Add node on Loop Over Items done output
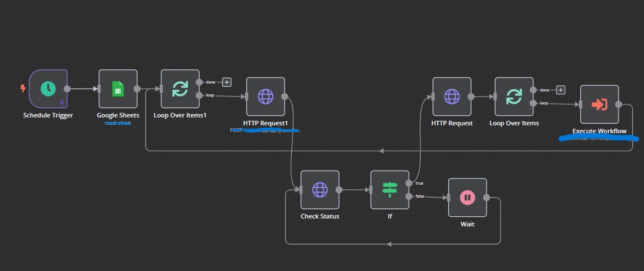 561,90
